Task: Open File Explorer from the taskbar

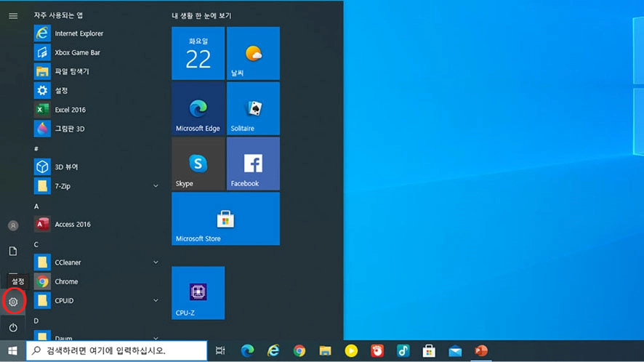Action: point(326,351)
